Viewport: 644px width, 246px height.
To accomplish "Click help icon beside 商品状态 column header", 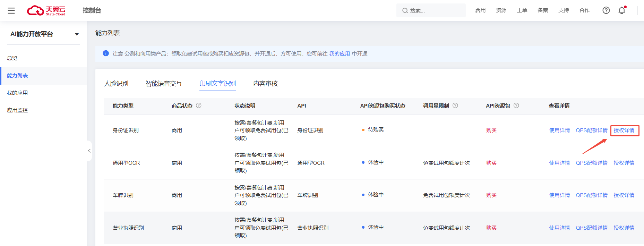I will (199, 105).
